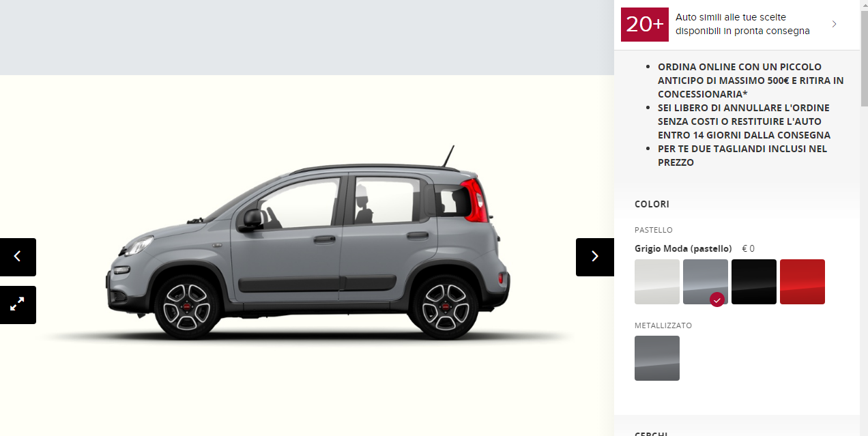
Task: Select the red pastel color swatch
Action: click(802, 282)
